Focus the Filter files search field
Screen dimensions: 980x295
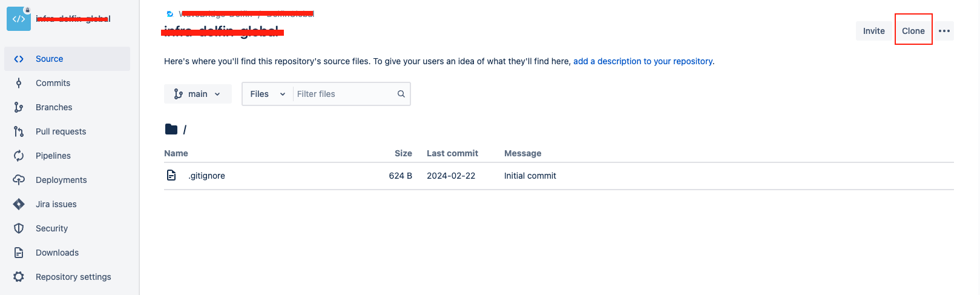[x=344, y=94]
